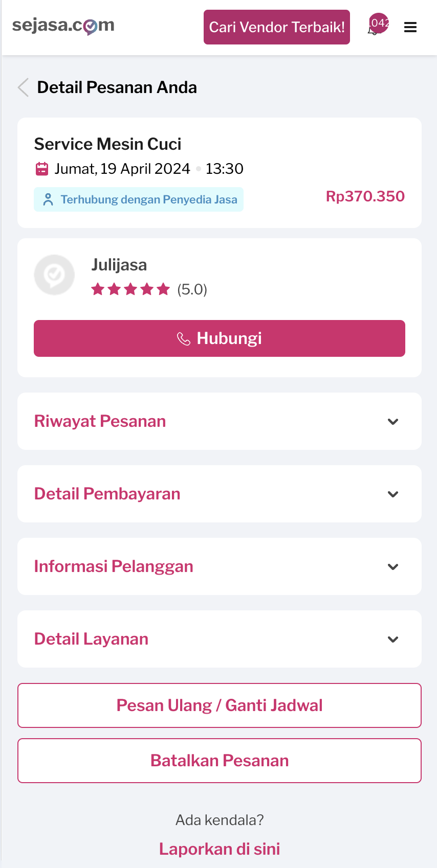The height and width of the screenshot is (868, 437).
Task: Click the person icon in status badge
Action: 48,199
